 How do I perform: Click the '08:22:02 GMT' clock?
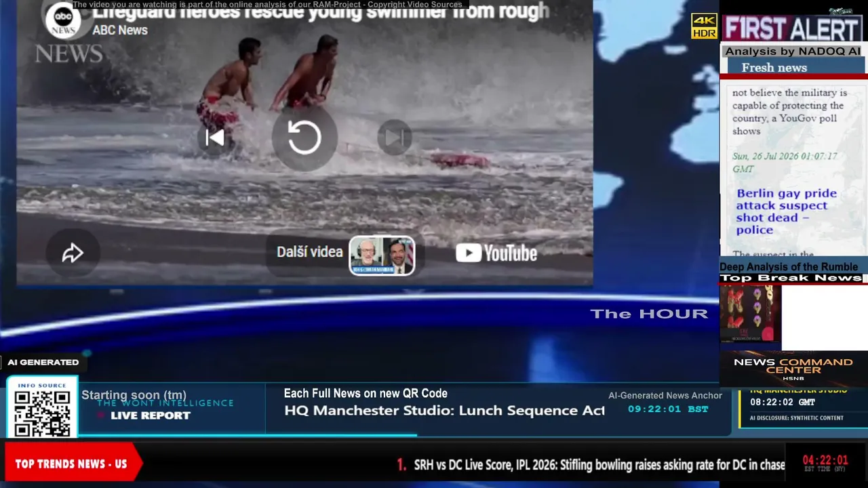pyautogui.click(x=783, y=402)
